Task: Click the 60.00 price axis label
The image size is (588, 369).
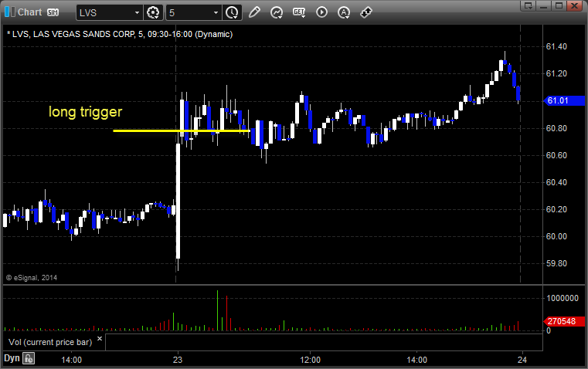Action: (556, 236)
